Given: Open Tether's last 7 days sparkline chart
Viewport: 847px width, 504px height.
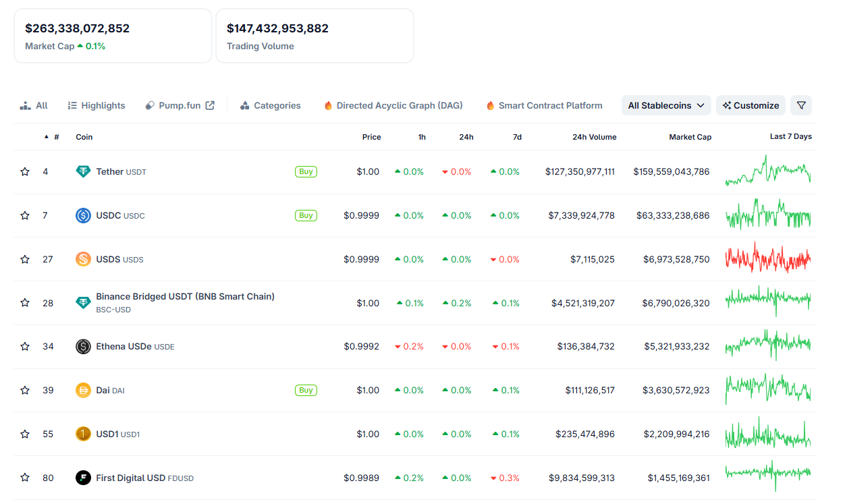Looking at the screenshot, I should [x=768, y=171].
